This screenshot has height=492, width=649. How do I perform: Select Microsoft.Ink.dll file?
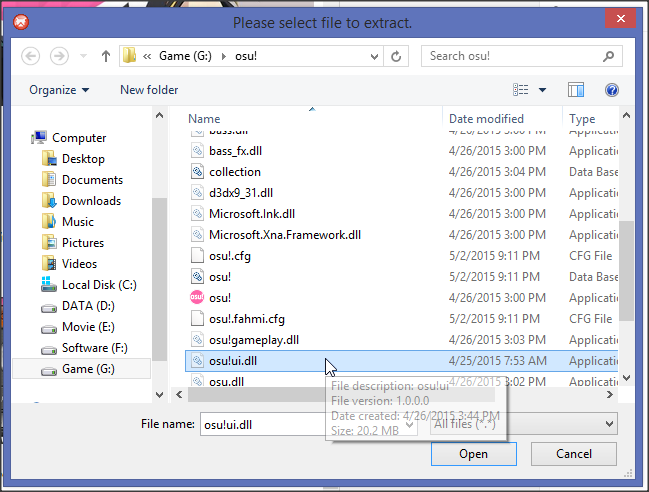pyautogui.click(x=252, y=214)
